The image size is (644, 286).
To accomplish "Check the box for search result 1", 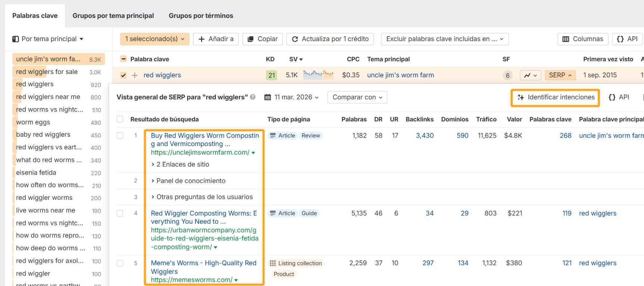I will tap(120, 136).
